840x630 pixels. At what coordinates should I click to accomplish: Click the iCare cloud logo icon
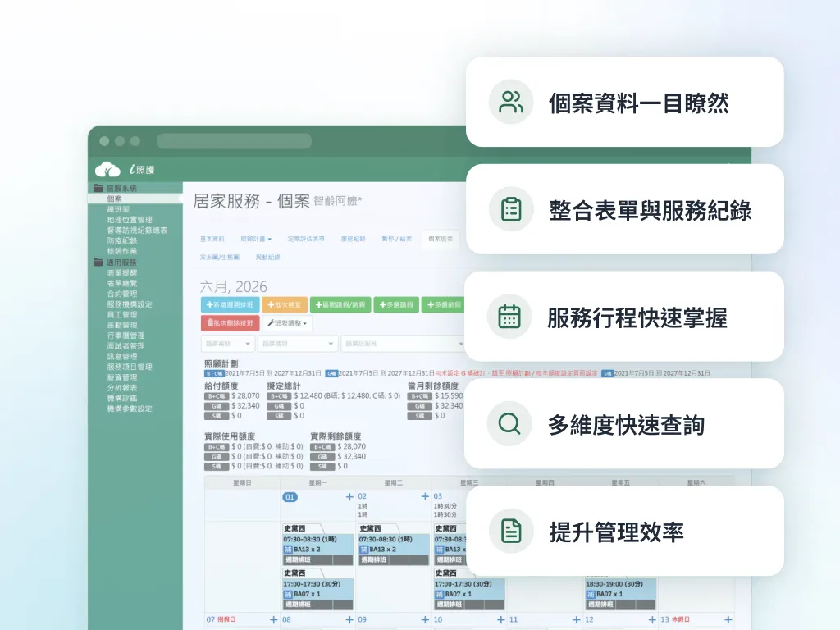[107, 169]
